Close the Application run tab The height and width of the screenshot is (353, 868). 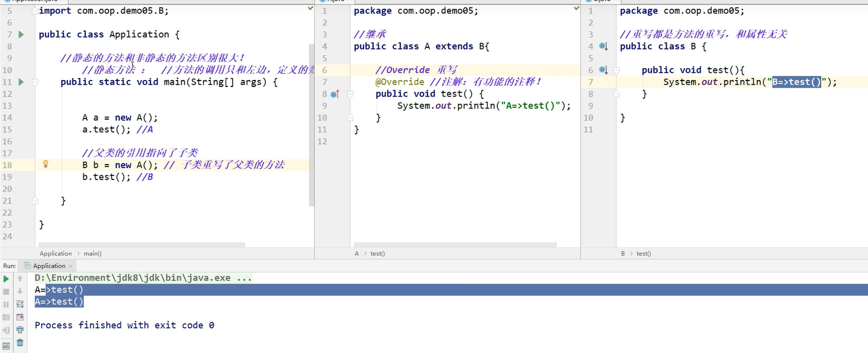click(71, 266)
